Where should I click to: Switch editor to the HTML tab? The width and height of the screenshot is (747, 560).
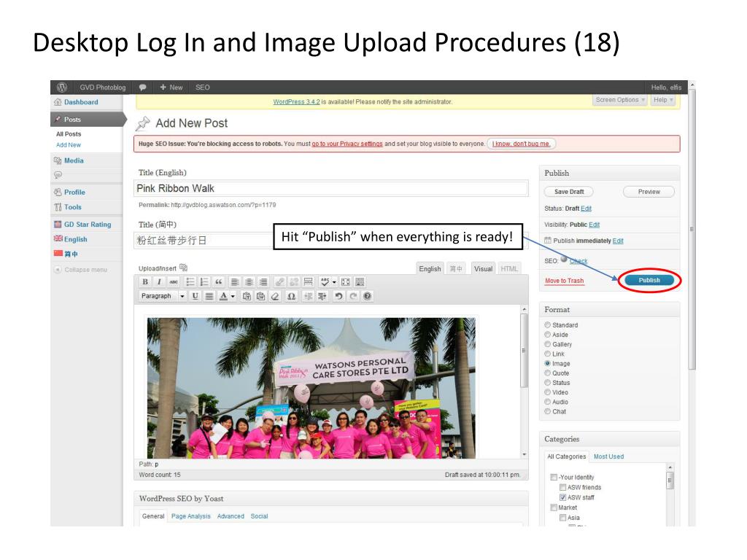[x=509, y=268]
